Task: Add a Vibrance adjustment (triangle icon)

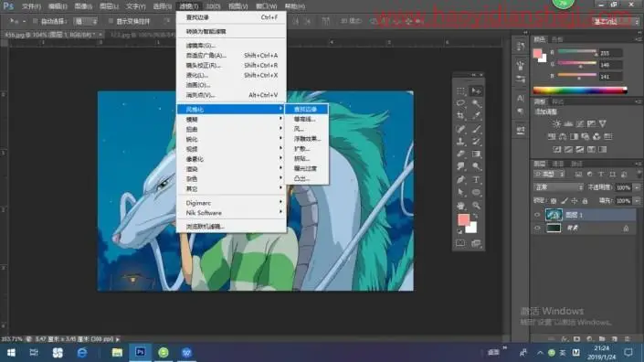Action: (x=603, y=123)
